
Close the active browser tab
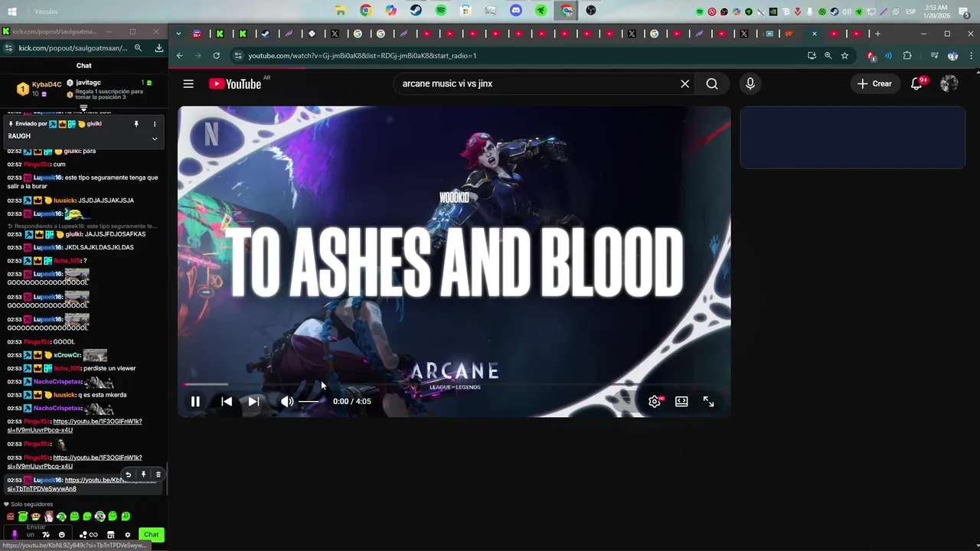click(814, 34)
